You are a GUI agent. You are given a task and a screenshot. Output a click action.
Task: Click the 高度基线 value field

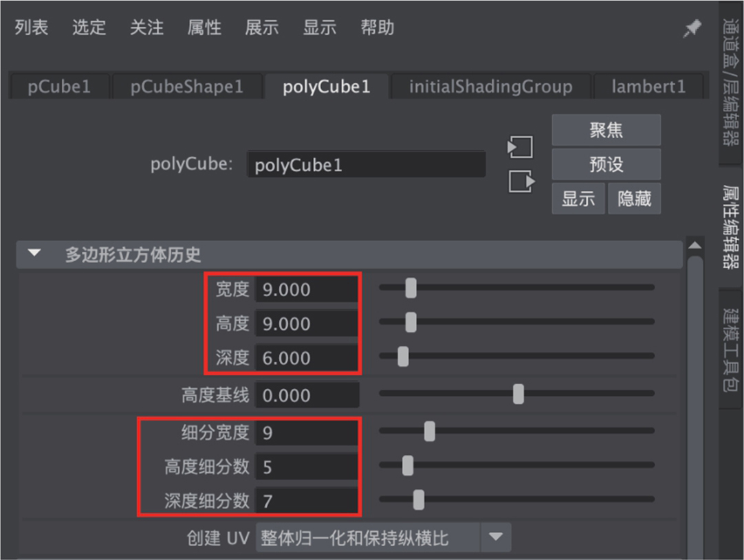[x=307, y=395]
